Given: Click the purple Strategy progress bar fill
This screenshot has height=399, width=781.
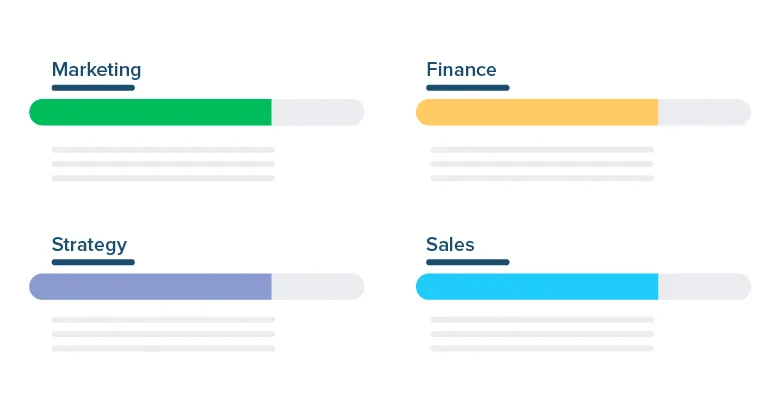Looking at the screenshot, I should (x=150, y=286).
